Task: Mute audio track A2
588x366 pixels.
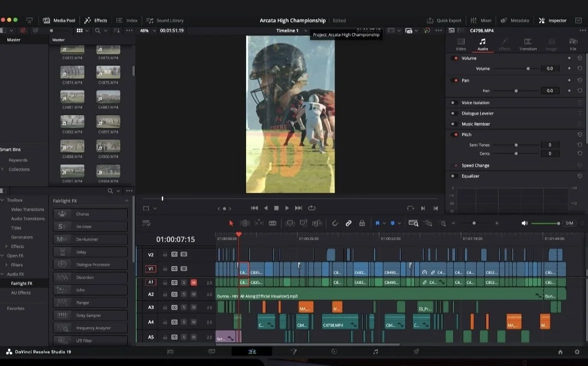Action: (x=194, y=295)
